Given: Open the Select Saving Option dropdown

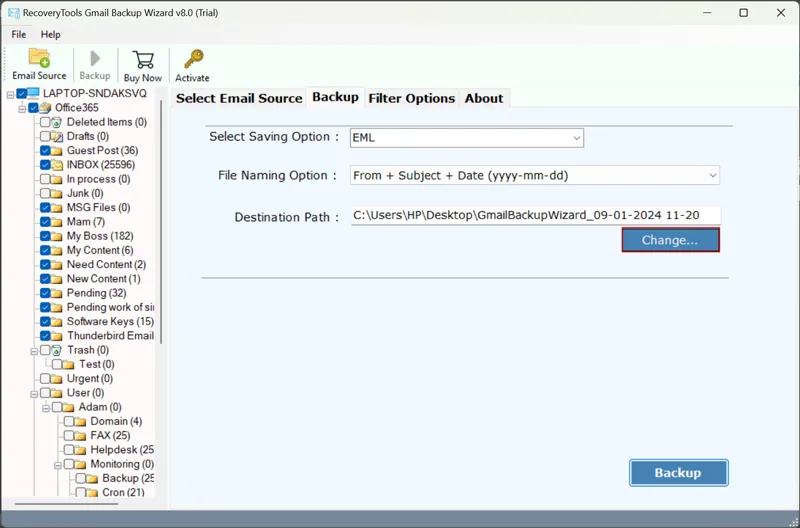Looking at the screenshot, I should tap(467, 138).
